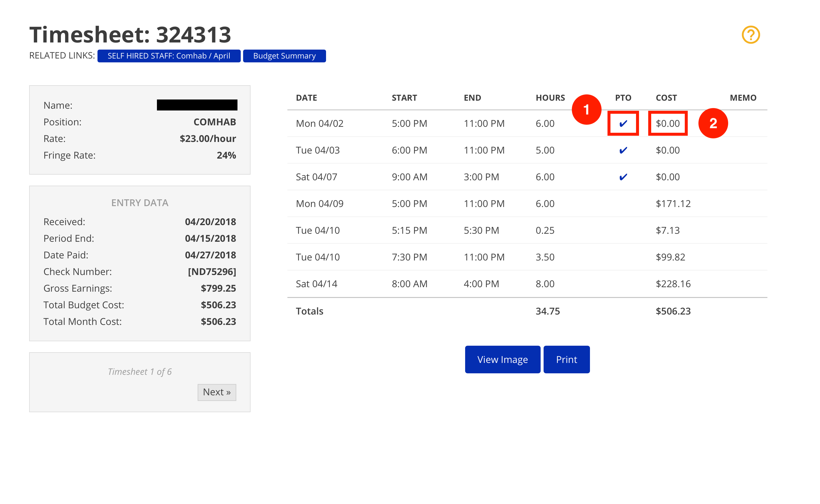820x504 pixels.
Task: Select the Mon 04/09 row date
Action: click(319, 204)
